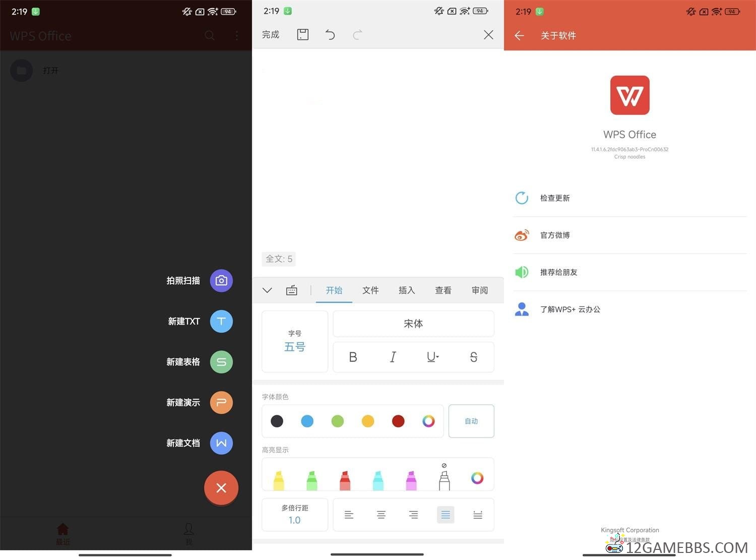
Task: Go to the 我 profile tab
Action: pyautogui.click(x=189, y=534)
